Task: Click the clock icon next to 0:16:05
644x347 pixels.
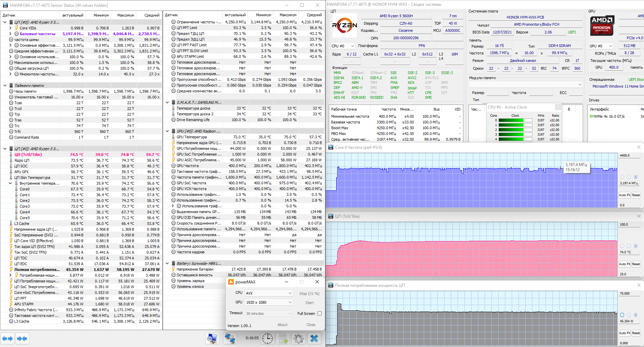Action: pyautogui.click(x=267, y=339)
